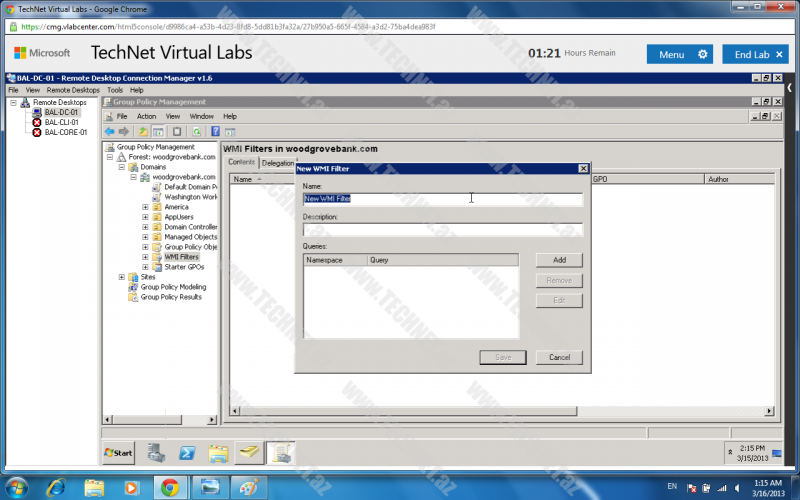Switch to the Delegation tab
This screenshot has width=800, height=500.
[278, 163]
